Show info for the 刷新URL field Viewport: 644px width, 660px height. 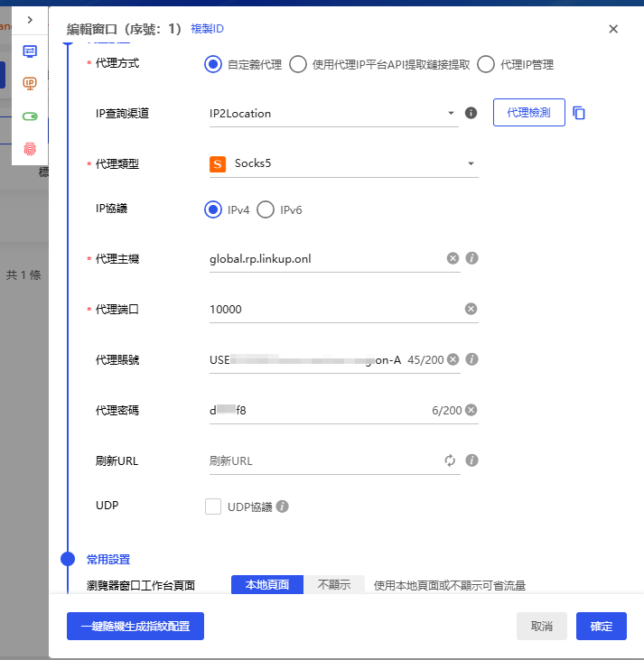471,460
